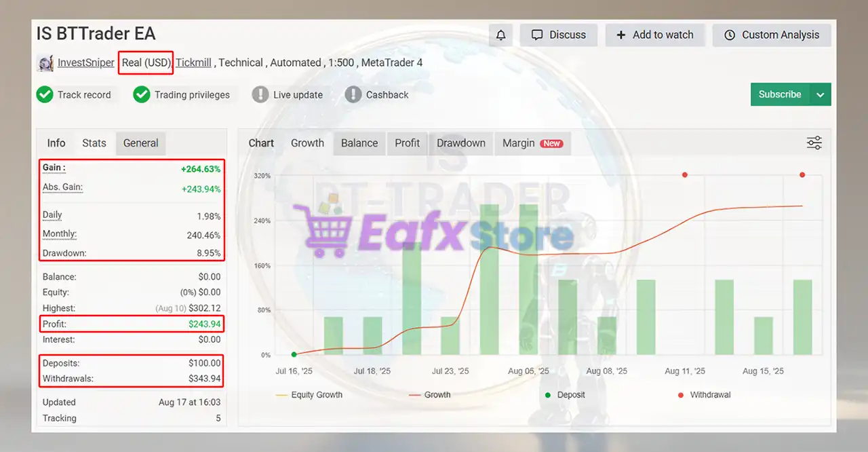Screen dimensions: 868x452
Task: Click the Track record check icon
Action: [x=45, y=94]
